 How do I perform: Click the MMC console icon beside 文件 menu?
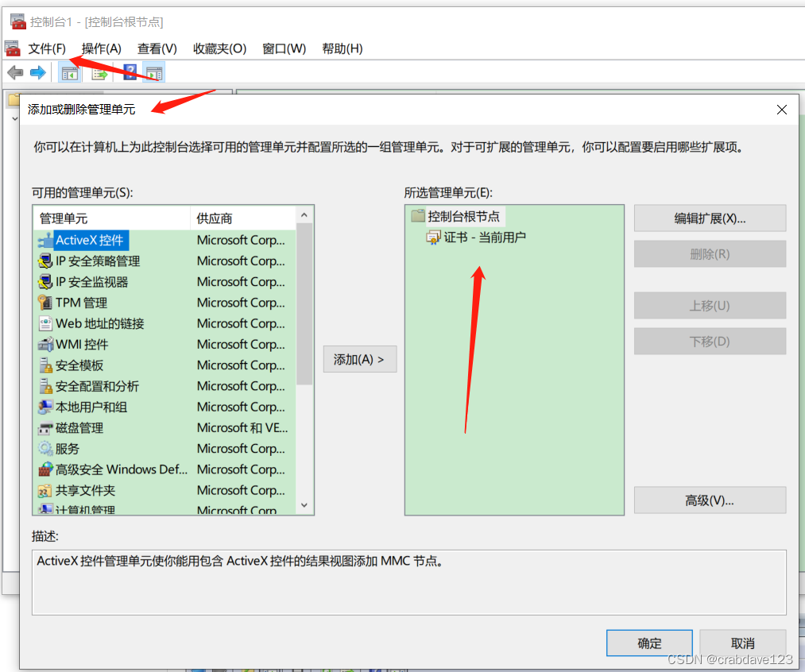tap(13, 48)
